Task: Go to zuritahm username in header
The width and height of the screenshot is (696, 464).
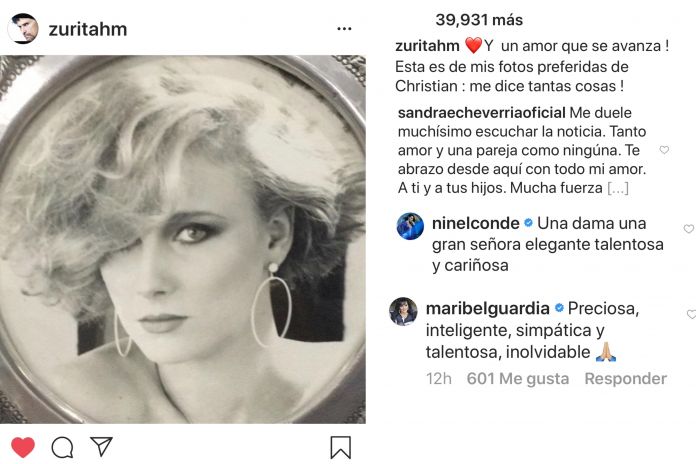Action: pyautogui.click(x=87, y=29)
